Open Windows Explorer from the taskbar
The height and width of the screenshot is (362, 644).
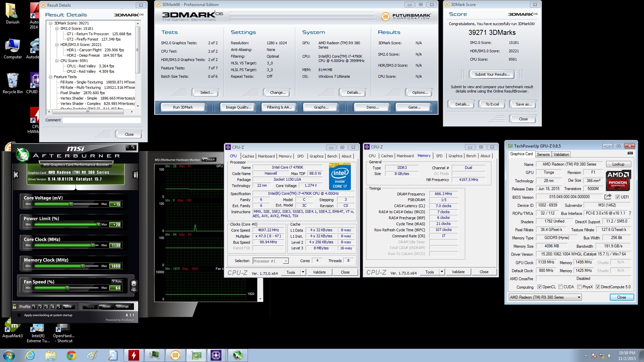(x=51, y=355)
